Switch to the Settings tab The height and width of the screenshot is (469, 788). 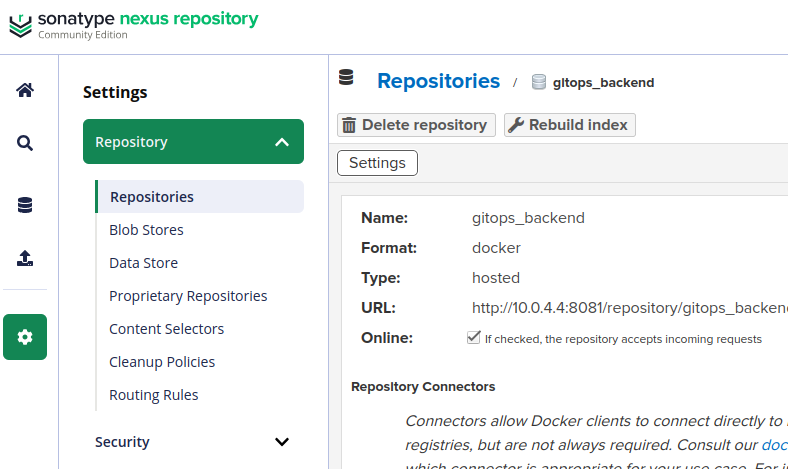(x=377, y=163)
